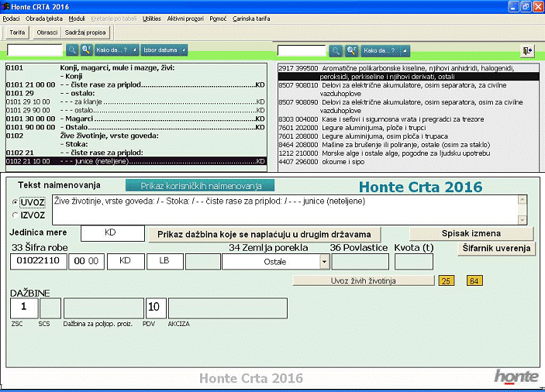This screenshot has width=545, height=392.
Task: Click the Dažbina za poljop. proiz. field
Action: pos(104,308)
